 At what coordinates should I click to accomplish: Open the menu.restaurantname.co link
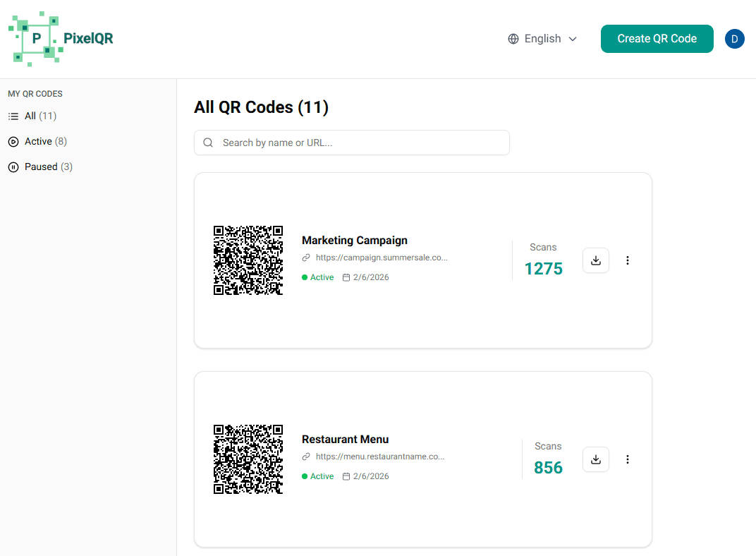(x=380, y=457)
